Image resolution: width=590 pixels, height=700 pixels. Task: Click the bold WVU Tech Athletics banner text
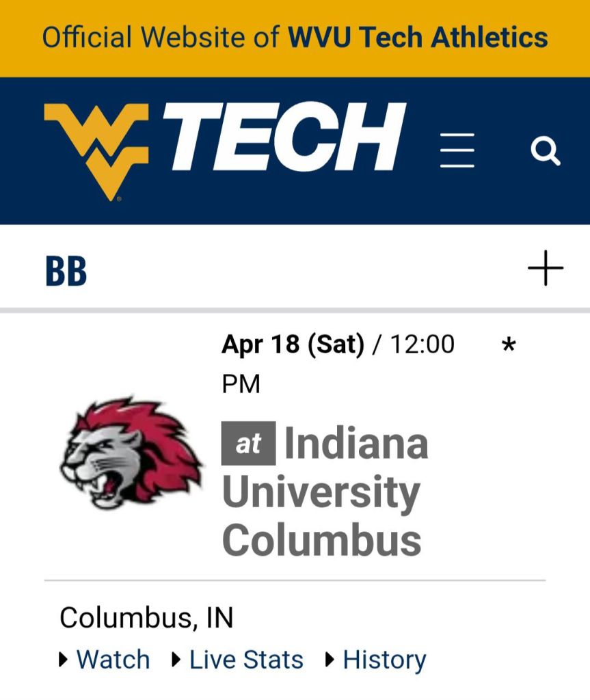[418, 37]
